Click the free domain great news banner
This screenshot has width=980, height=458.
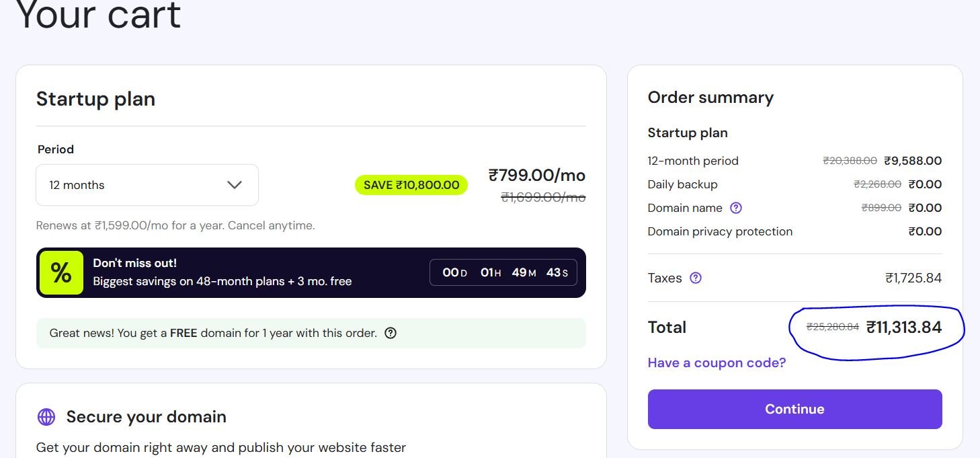pyautogui.click(x=213, y=333)
